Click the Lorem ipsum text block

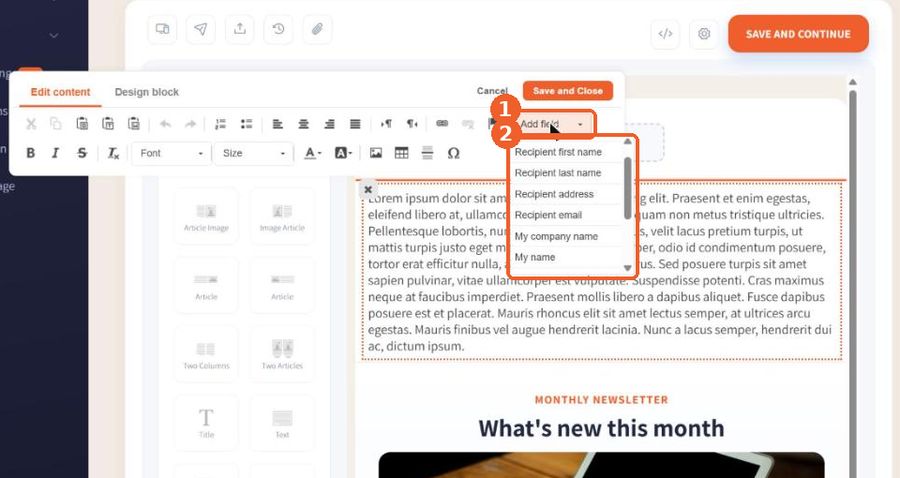coord(601,271)
